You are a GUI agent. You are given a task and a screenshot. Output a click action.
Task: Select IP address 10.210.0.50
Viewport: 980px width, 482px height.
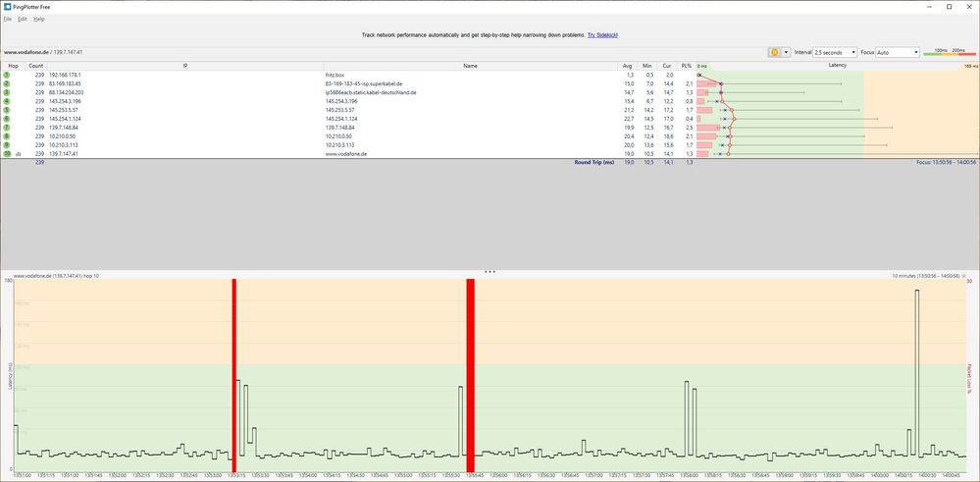tap(62, 136)
